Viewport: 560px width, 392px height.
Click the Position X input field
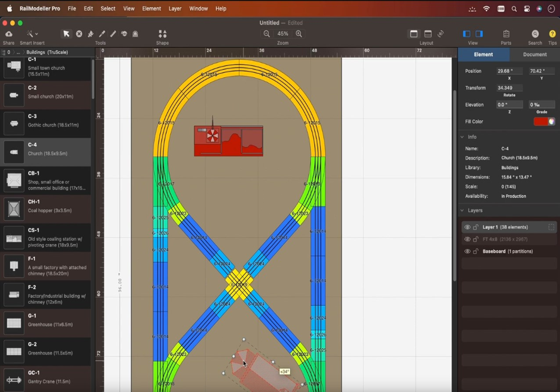tap(509, 71)
